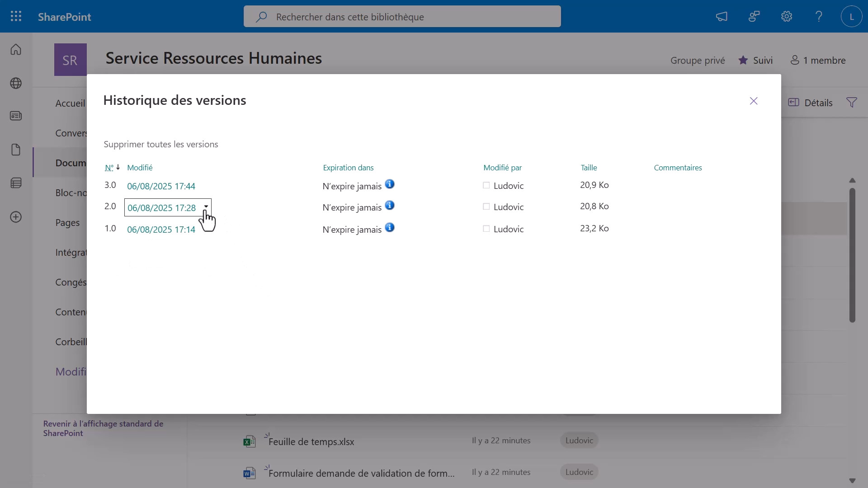This screenshot has width=868, height=488.
Task: Sort by the N° column header
Action: point(109,168)
